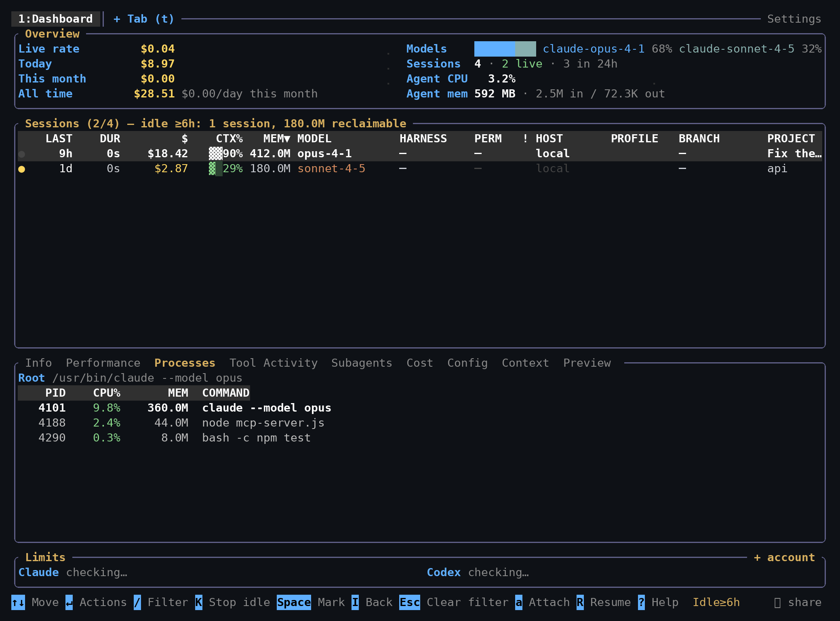Click the Space key Mark badge
This screenshot has height=621, width=840.
click(x=294, y=602)
